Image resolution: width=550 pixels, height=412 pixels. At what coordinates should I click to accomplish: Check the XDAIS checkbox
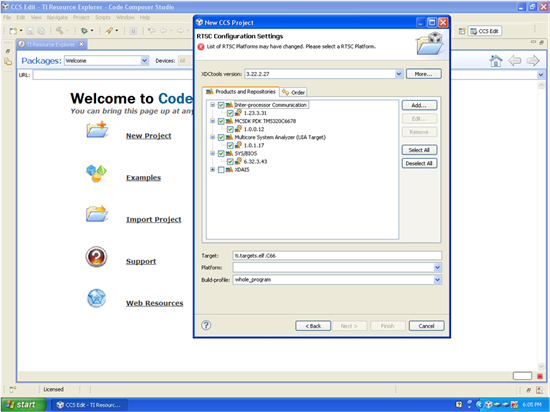[221, 170]
